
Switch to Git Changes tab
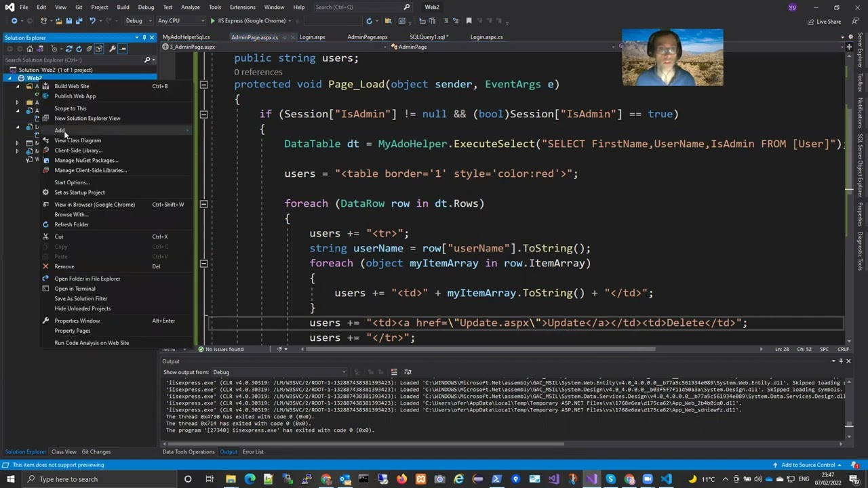[x=96, y=452]
